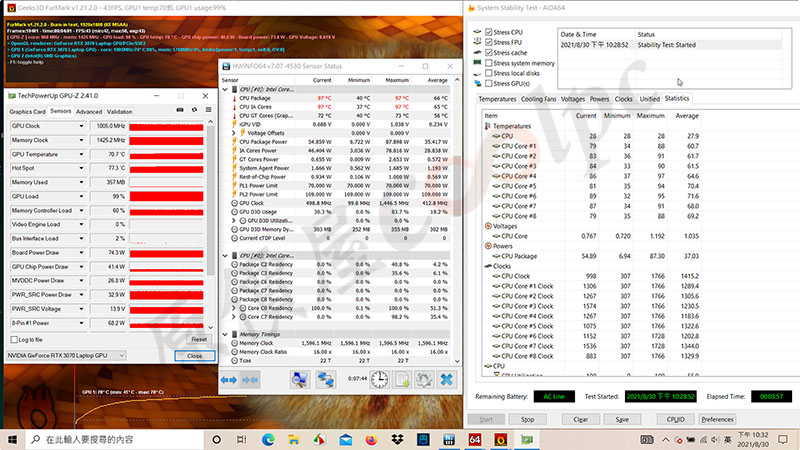Click AIDA64 Clear button
Image resolution: width=800 pixels, height=450 pixels.
(x=581, y=419)
